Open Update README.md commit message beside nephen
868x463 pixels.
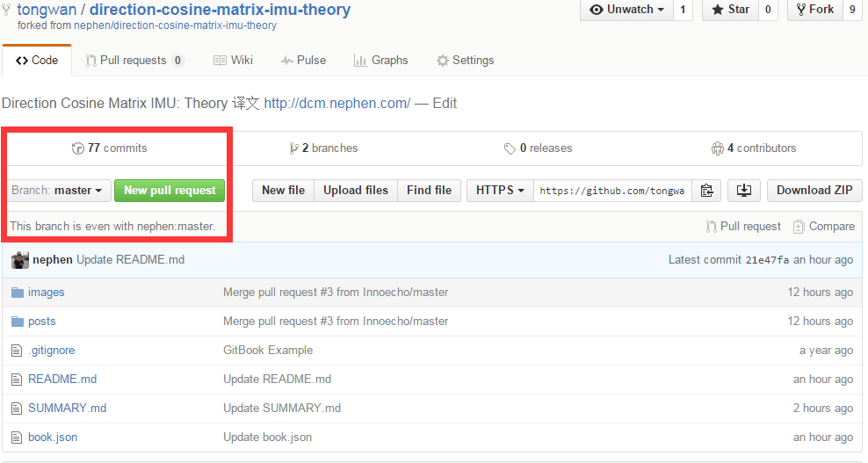click(x=131, y=260)
